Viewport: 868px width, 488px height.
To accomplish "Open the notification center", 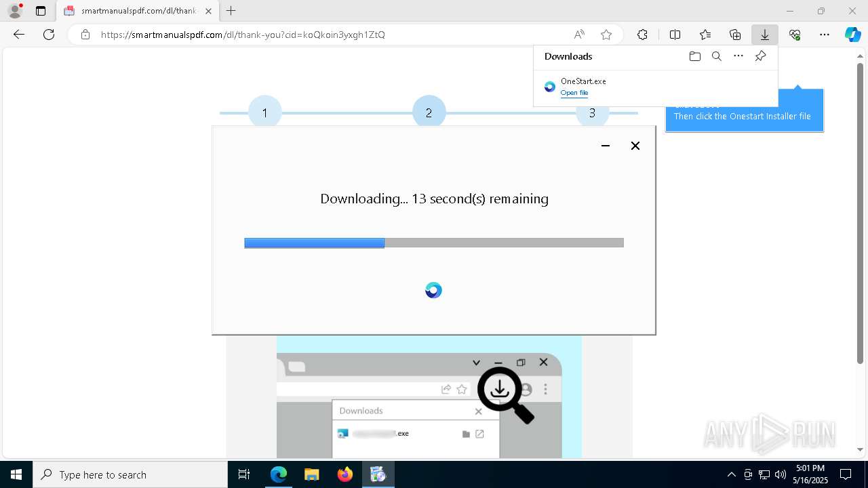I will 846,474.
